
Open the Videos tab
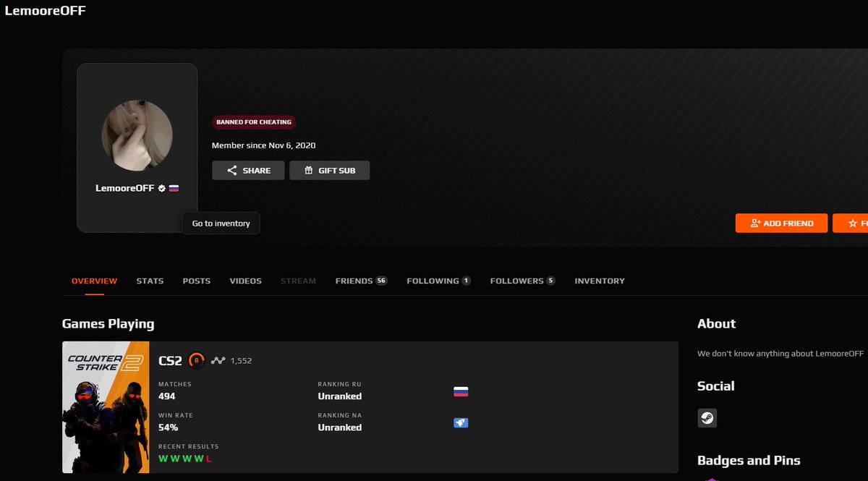pyautogui.click(x=246, y=281)
